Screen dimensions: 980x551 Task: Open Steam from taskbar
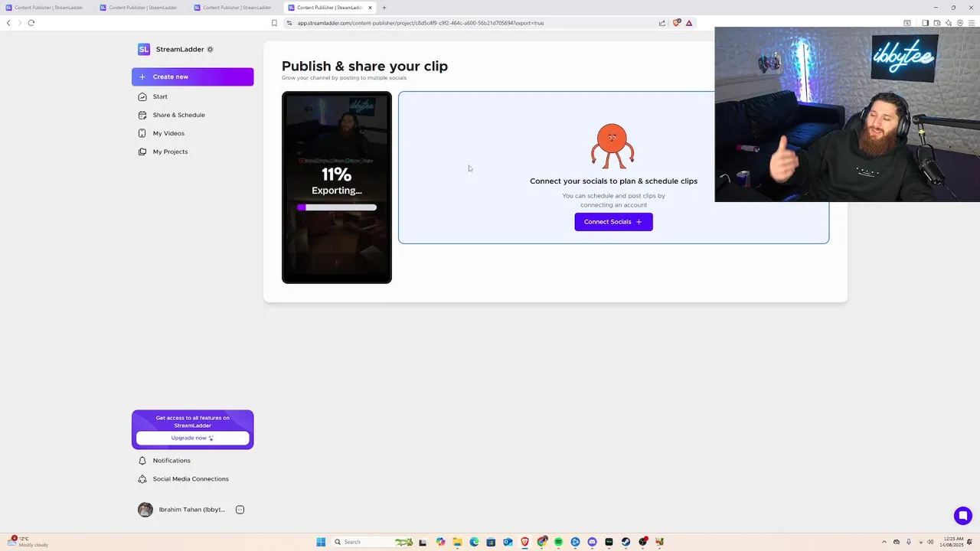[626, 542]
